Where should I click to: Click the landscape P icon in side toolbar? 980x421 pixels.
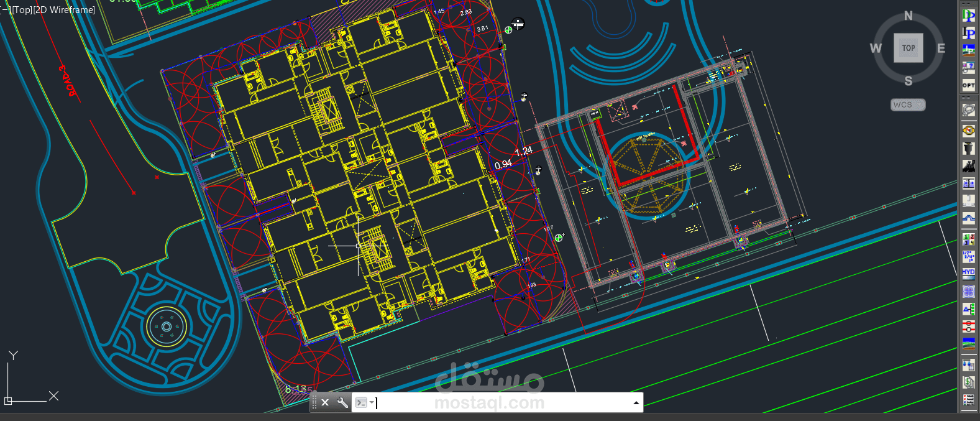point(968,50)
